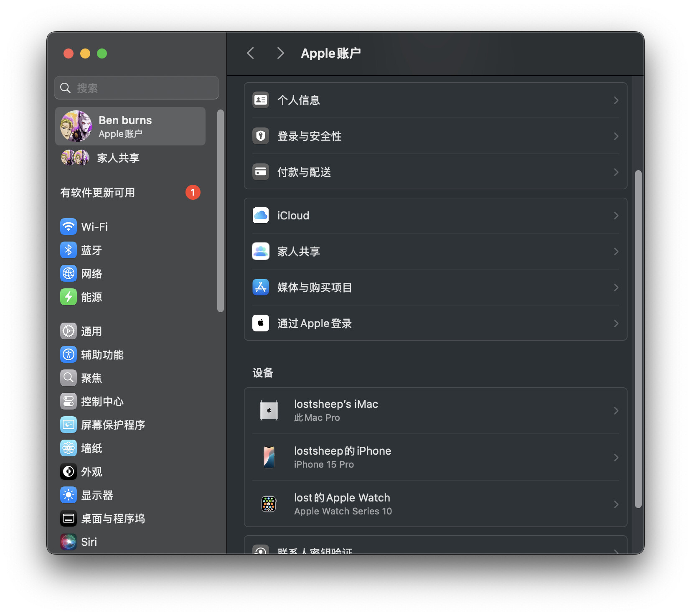Click the search magnifier icon

pos(65,88)
